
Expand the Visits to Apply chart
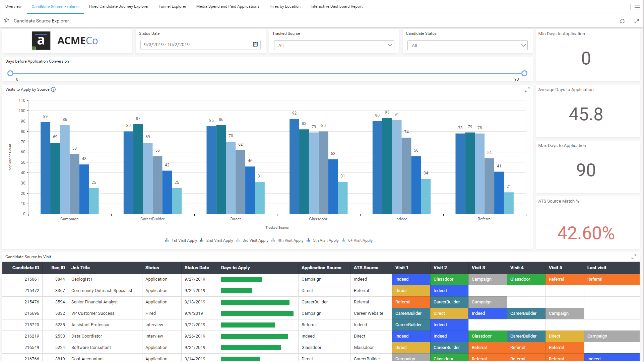pyautogui.click(x=527, y=89)
